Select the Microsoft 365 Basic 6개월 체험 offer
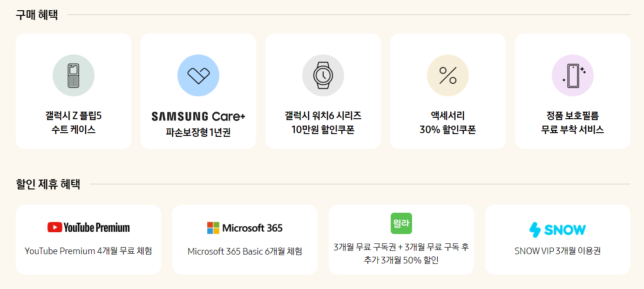The image size is (644, 289). [245, 239]
